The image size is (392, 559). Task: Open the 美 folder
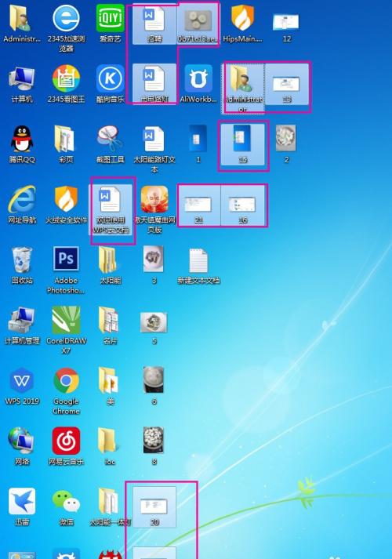[110, 387]
